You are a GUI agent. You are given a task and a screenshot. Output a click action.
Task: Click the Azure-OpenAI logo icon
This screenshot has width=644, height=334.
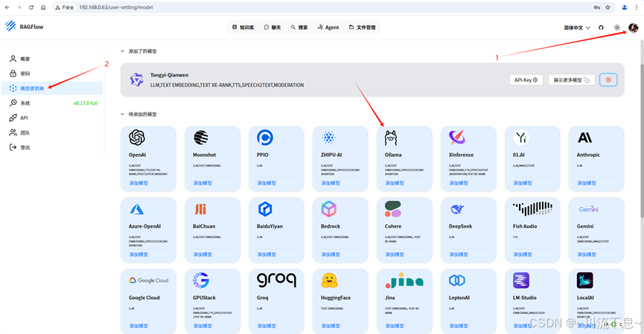click(137, 209)
